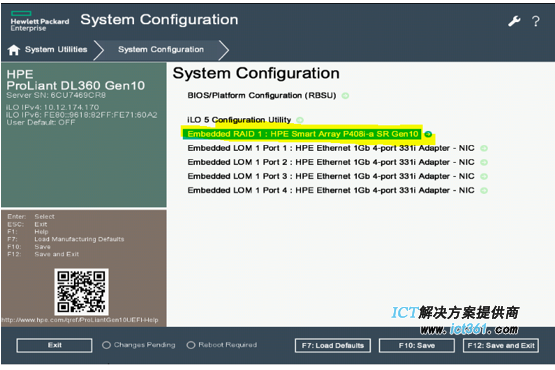Click the iLO IPv4: 10.12.174.170 text

tap(52, 107)
